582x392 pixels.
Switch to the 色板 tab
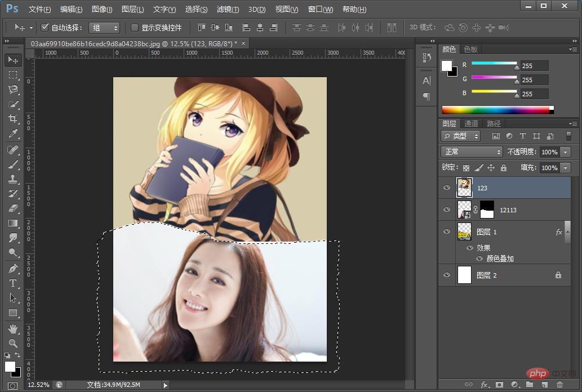[x=470, y=50]
